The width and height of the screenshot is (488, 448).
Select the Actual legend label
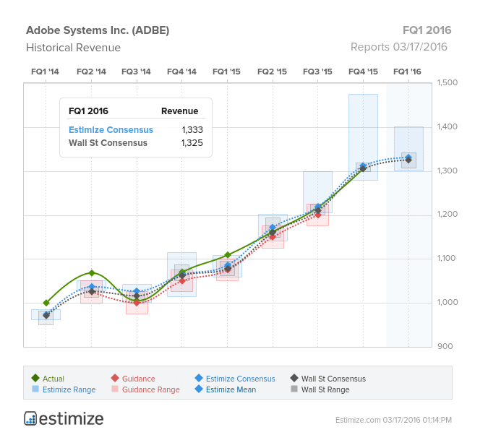[x=53, y=379]
